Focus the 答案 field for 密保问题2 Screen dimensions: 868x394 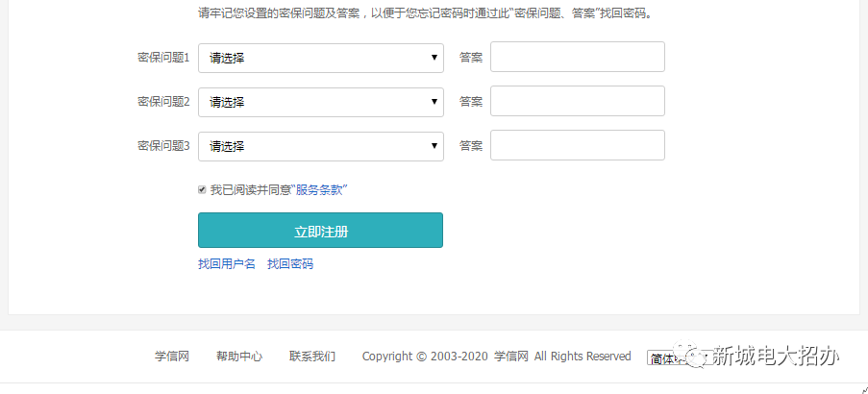578,101
